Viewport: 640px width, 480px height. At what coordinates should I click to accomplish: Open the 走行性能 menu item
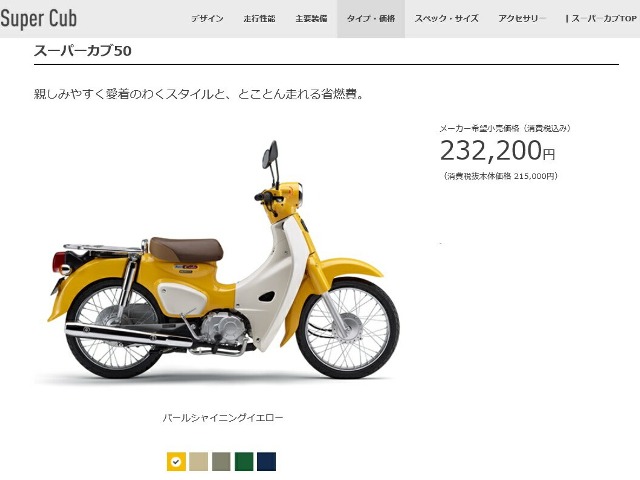[x=259, y=19]
